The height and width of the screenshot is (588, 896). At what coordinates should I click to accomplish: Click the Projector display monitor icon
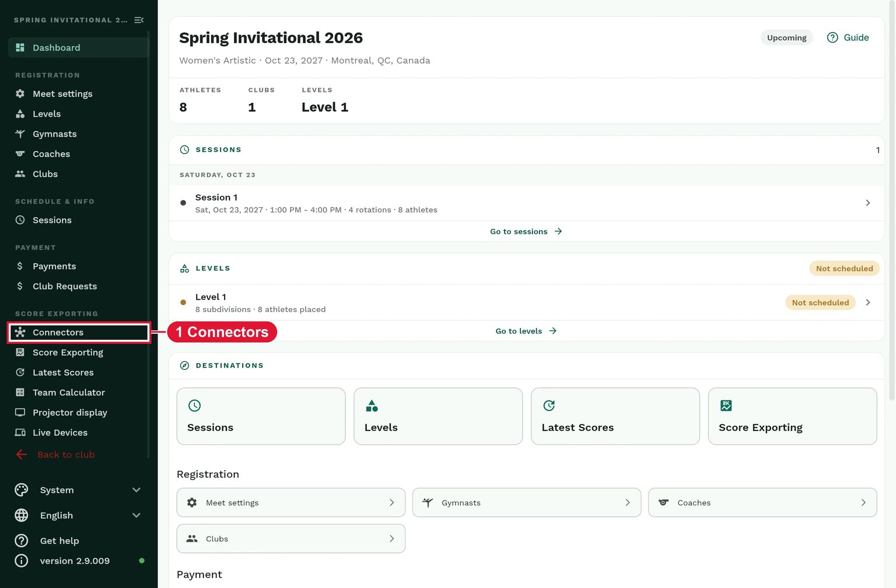(20, 412)
